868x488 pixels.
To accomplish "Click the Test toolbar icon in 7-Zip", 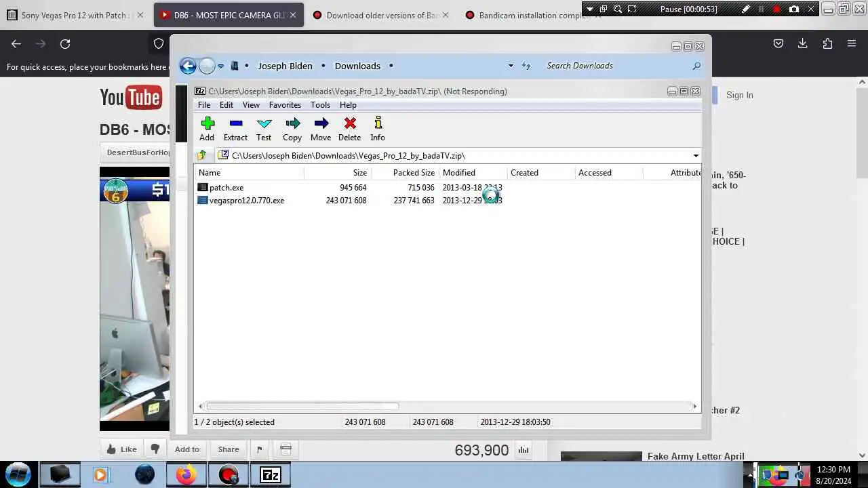I will [x=264, y=128].
